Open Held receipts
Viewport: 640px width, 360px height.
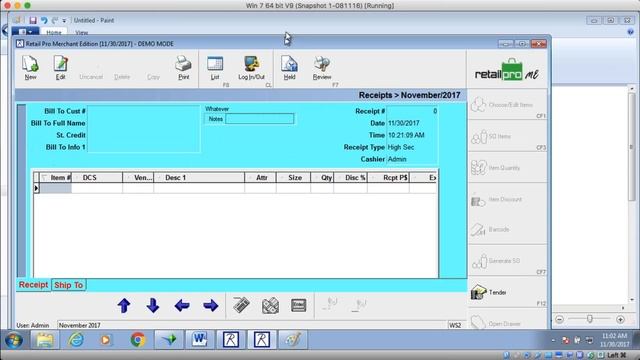(x=289, y=68)
